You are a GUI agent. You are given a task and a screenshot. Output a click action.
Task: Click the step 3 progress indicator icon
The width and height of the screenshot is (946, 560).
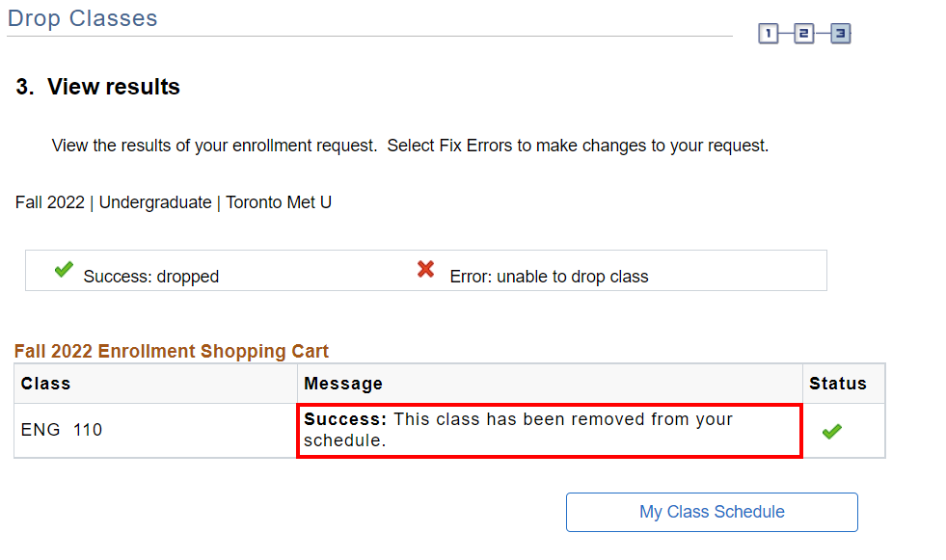841,35
